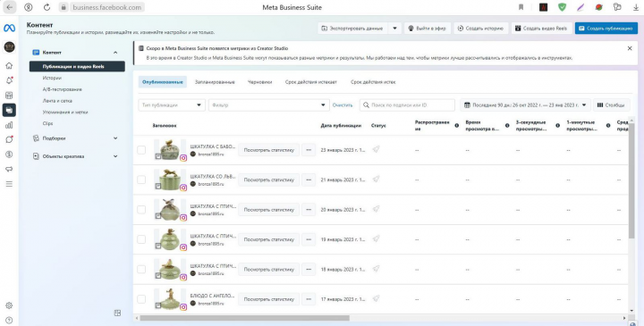The height and width of the screenshot is (326, 644).
Task: Click horizontal scrollbar under the table
Action: [245, 318]
